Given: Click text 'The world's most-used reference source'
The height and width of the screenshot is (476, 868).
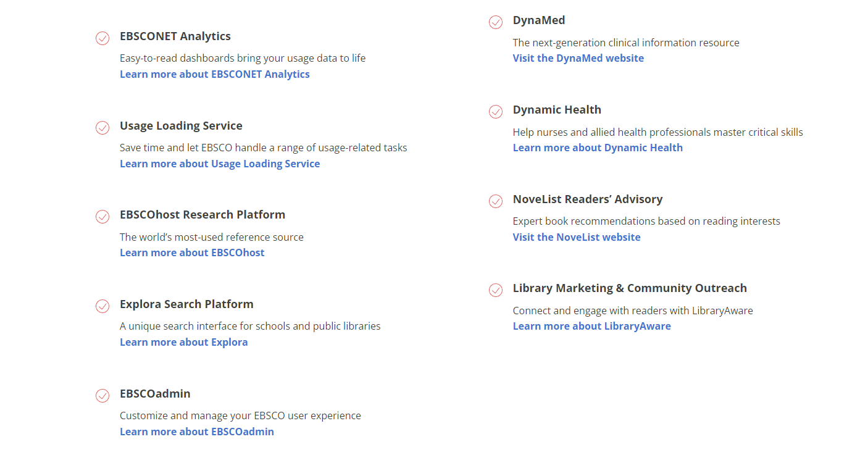Looking at the screenshot, I should (212, 237).
